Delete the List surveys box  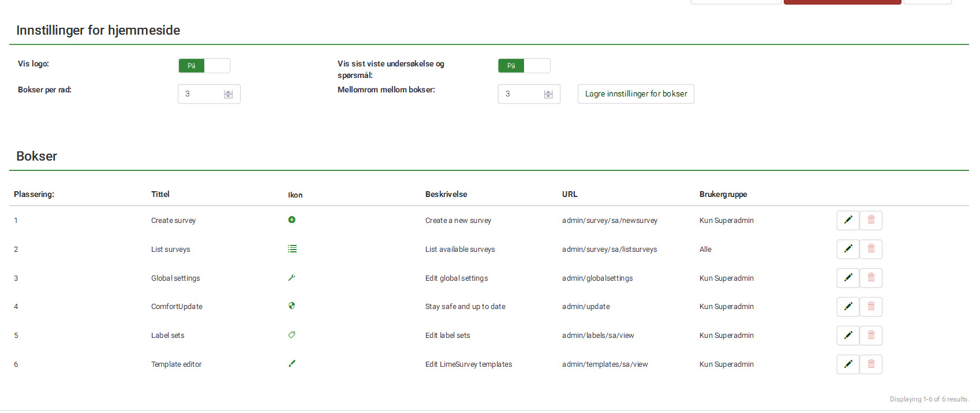pyautogui.click(x=871, y=249)
